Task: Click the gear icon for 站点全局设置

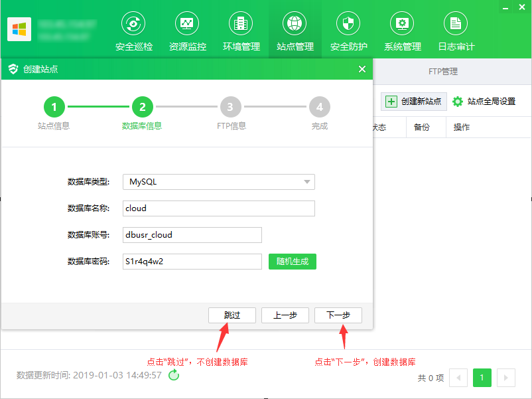Action: point(458,101)
